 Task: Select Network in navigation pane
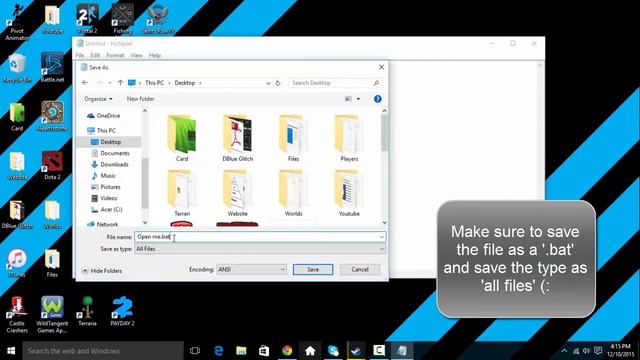click(102, 224)
